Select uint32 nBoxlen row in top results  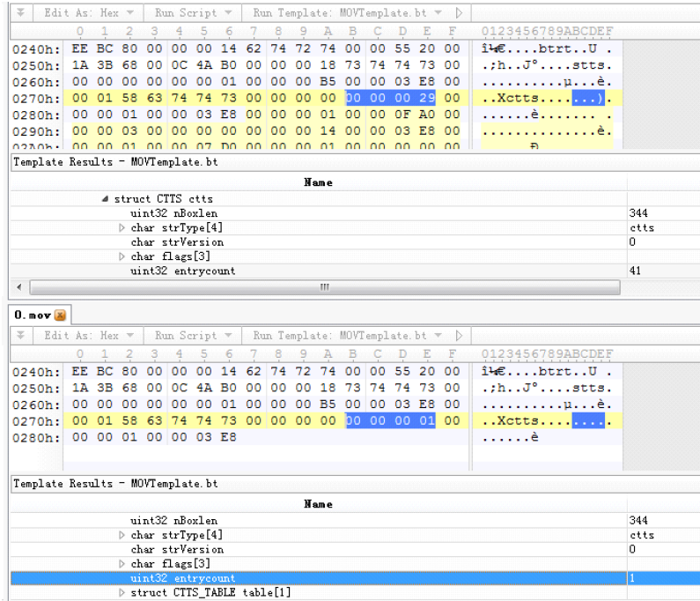pyautogui.click(x=356, y=213)
